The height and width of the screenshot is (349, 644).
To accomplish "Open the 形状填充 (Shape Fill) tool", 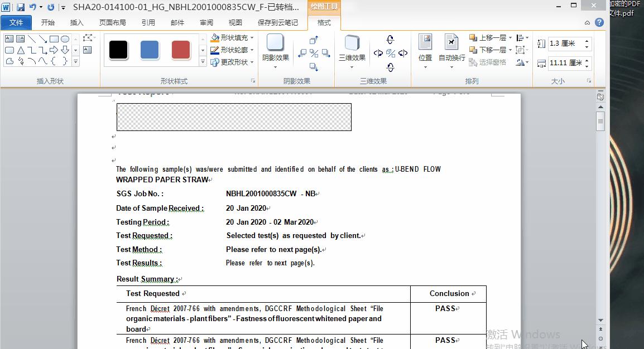I will (x=230, y=38).
